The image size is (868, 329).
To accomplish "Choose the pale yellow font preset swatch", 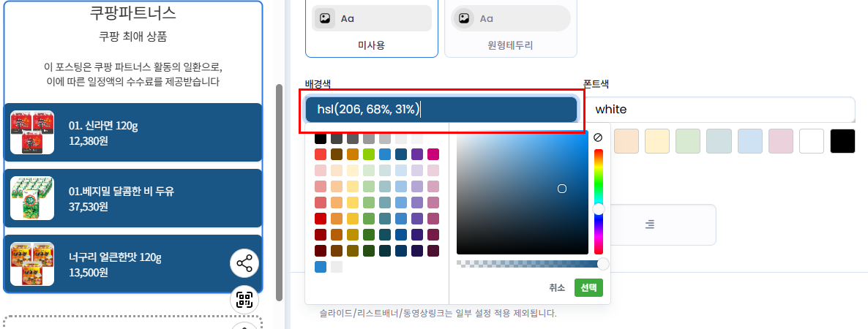I will [x=657, y=141].
